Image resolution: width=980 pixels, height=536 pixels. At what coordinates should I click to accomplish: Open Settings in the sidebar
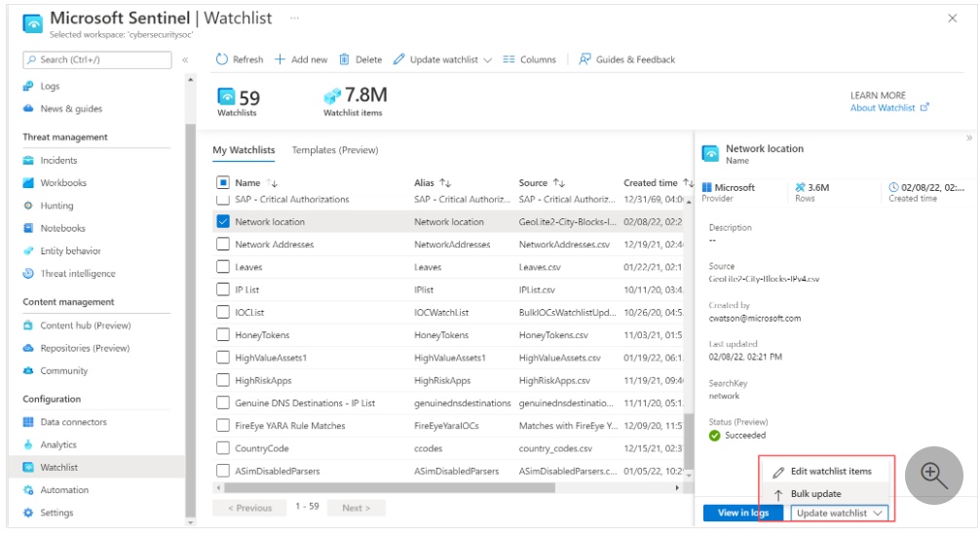tap(57, 513)
